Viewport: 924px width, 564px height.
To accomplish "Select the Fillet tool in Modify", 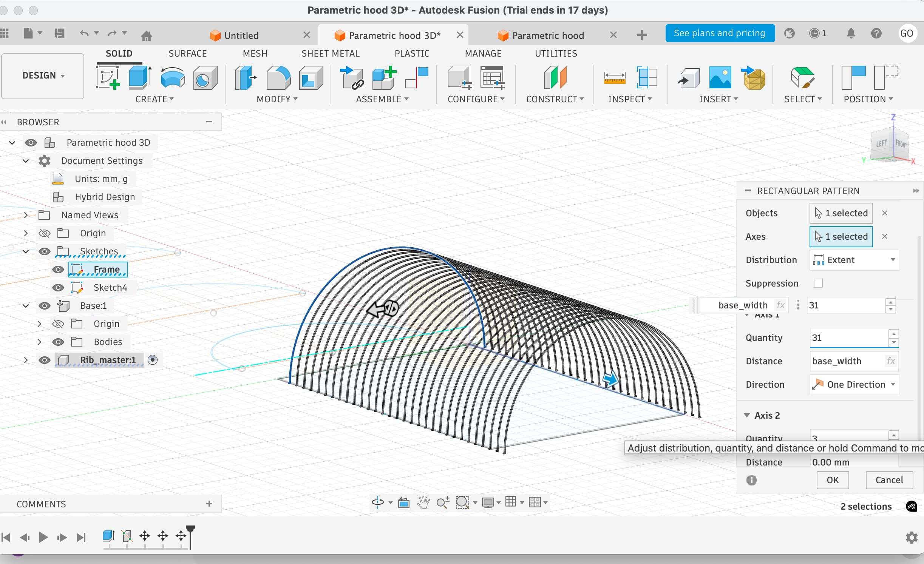I will tap(278, 77).
